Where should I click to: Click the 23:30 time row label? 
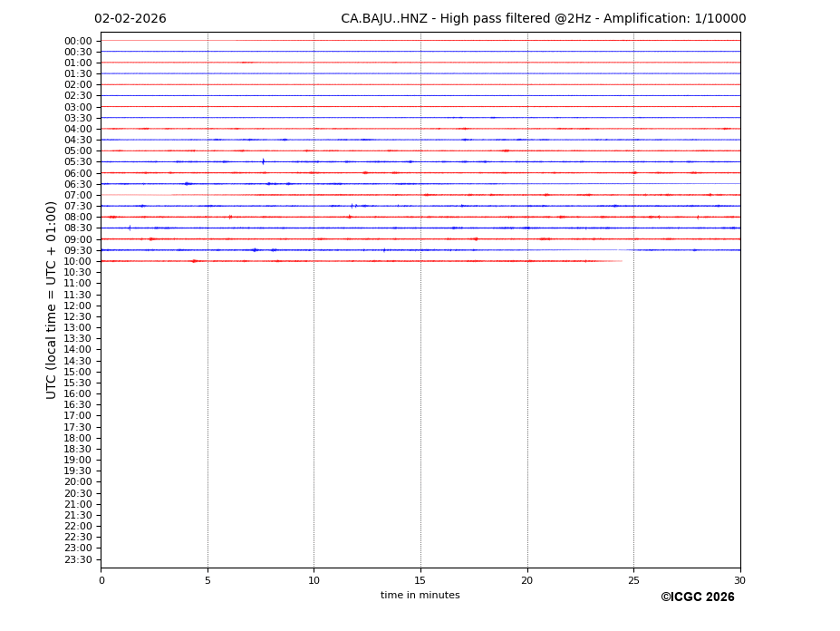77,559
